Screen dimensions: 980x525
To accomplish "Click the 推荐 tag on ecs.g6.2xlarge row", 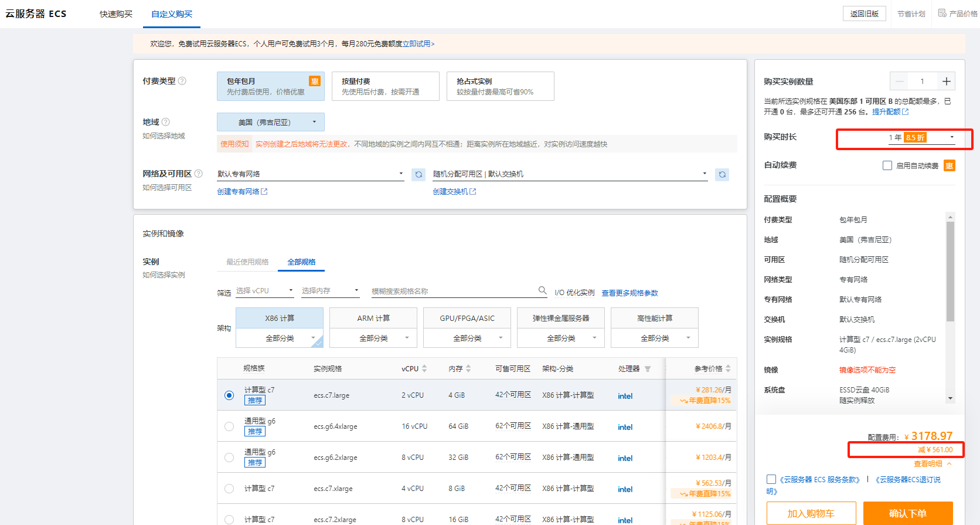I will tap(255, 462).
